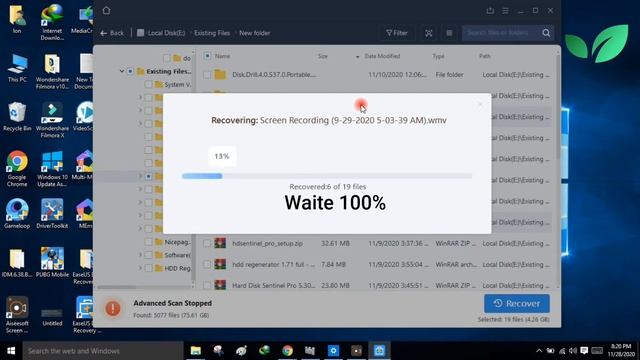Open Windows 10 Update Assistant shortcut
This screenshot has width=640, height=360.
point(52,169)
